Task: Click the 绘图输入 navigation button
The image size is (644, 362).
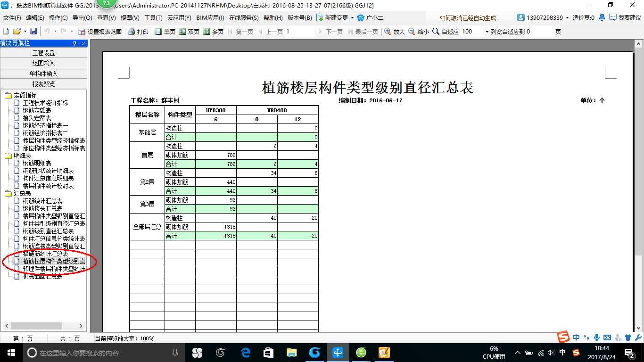Action: coord(43,63)
